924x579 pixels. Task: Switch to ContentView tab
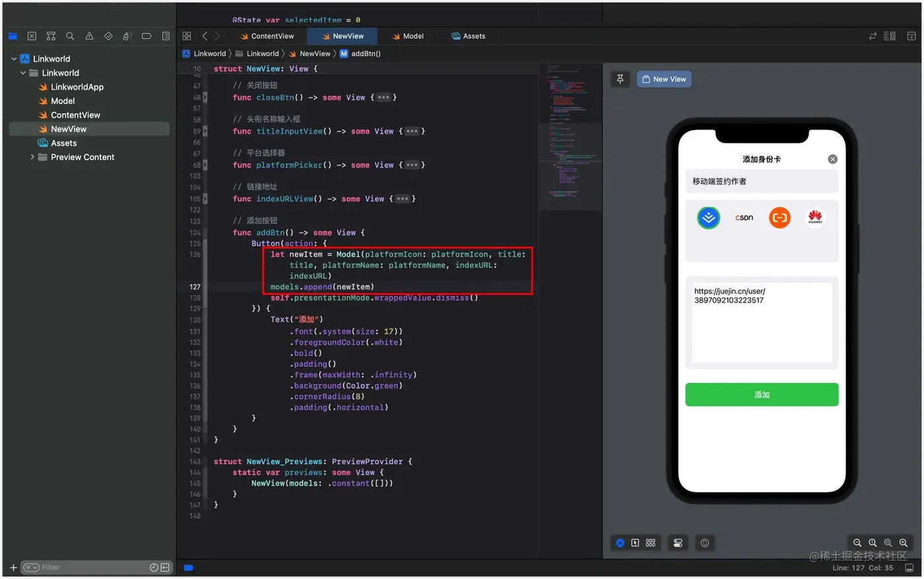[x=267, y=36]
